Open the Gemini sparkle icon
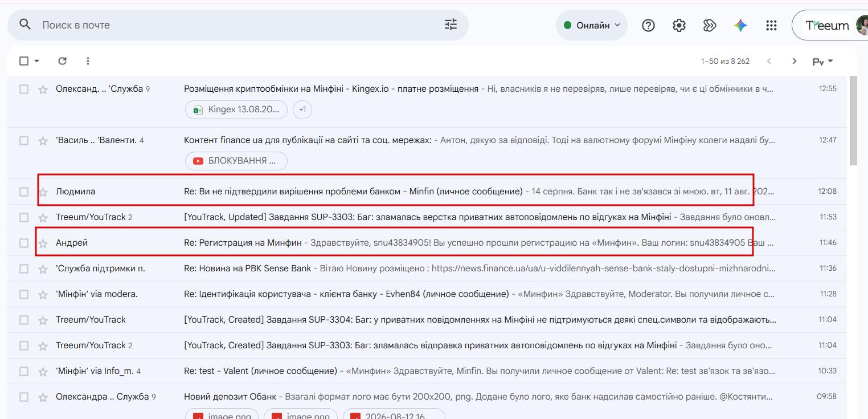The image size is (868, 419). click(x=740, y=25)
